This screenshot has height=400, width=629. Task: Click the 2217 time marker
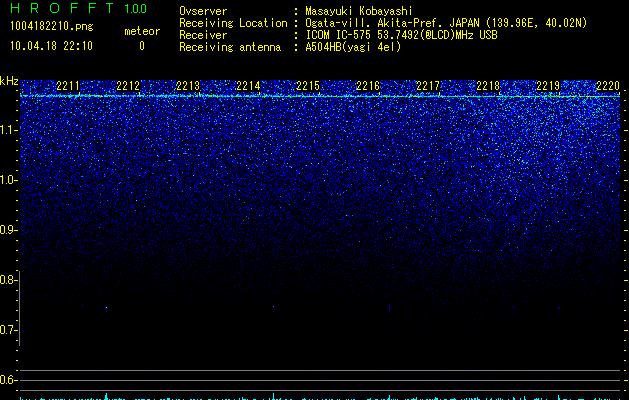(428, 86)
